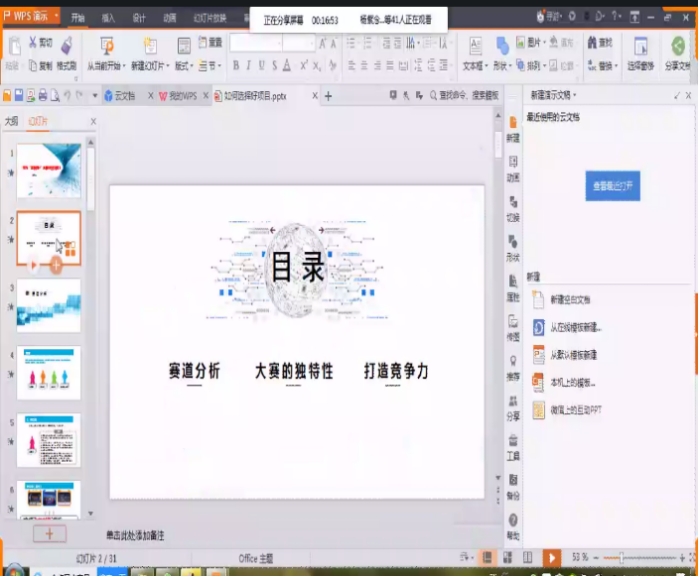Click the Undo arrow
The height and width of the screenshot is (576, 698).
coord(67,95)
